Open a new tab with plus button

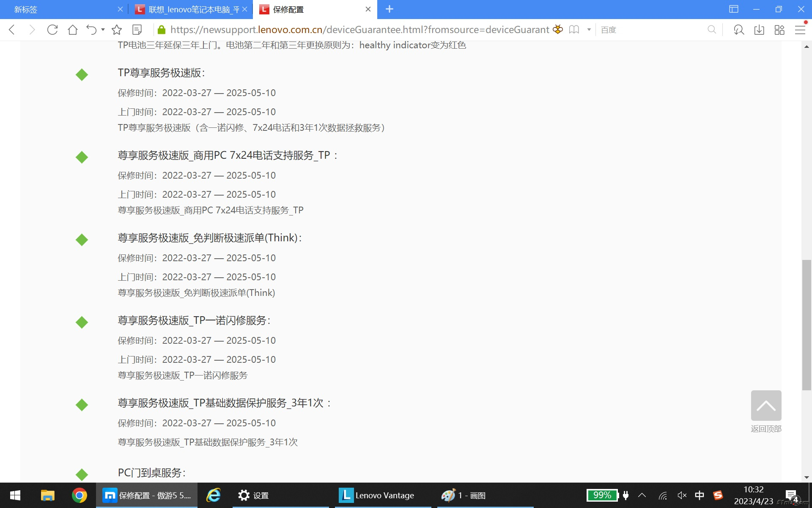pyautogui.click(x=390, y=9)
